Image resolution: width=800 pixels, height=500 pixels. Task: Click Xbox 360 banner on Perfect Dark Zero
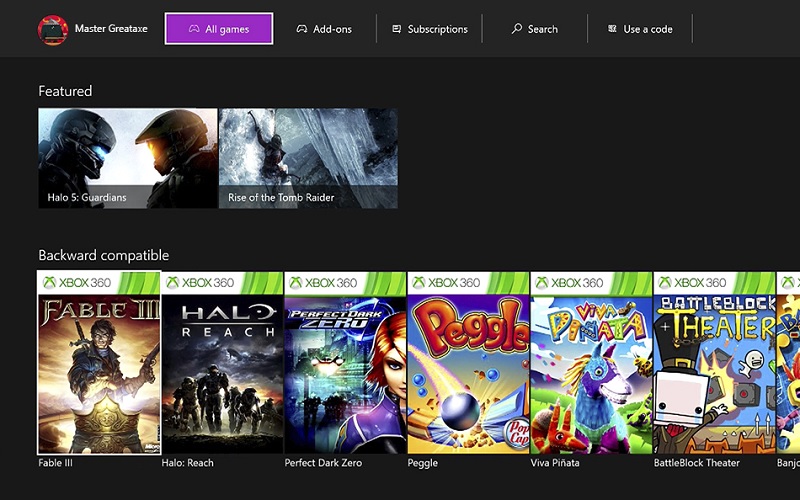click(345, 283)
